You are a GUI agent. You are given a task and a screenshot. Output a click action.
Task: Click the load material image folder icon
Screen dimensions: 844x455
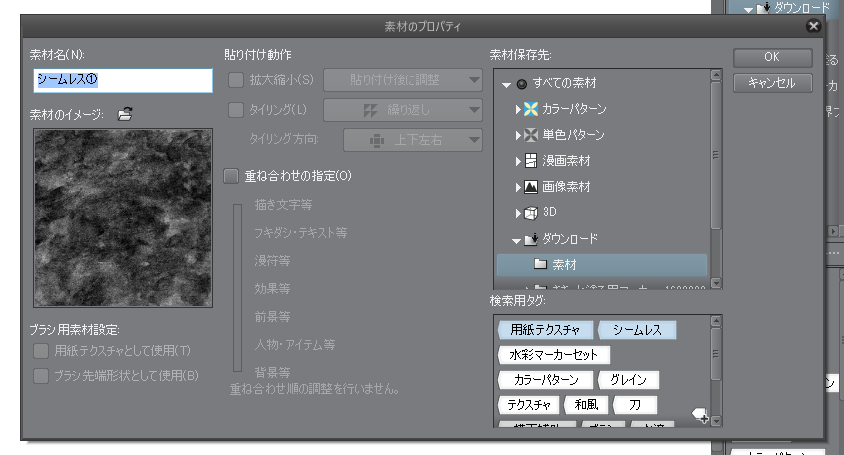pyautogui.click(x=125, y=114)
